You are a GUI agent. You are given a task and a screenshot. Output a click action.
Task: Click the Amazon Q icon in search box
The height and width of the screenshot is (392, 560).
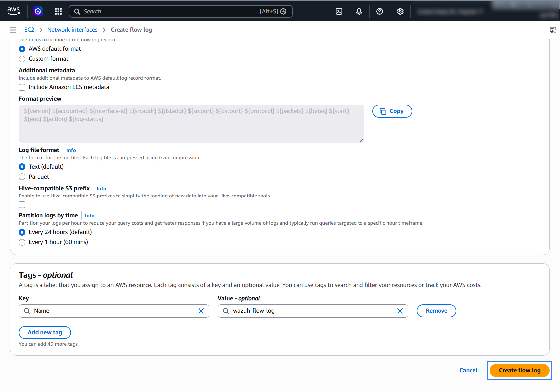pyautogui.click(x=283, y=11)
